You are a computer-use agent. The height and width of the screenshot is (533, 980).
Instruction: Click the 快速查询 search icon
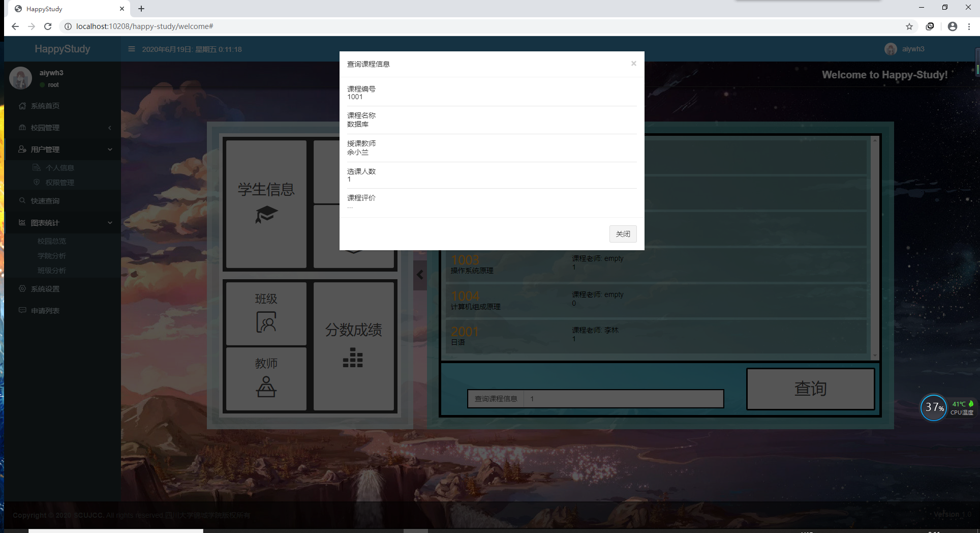click(x=22, y=200)
